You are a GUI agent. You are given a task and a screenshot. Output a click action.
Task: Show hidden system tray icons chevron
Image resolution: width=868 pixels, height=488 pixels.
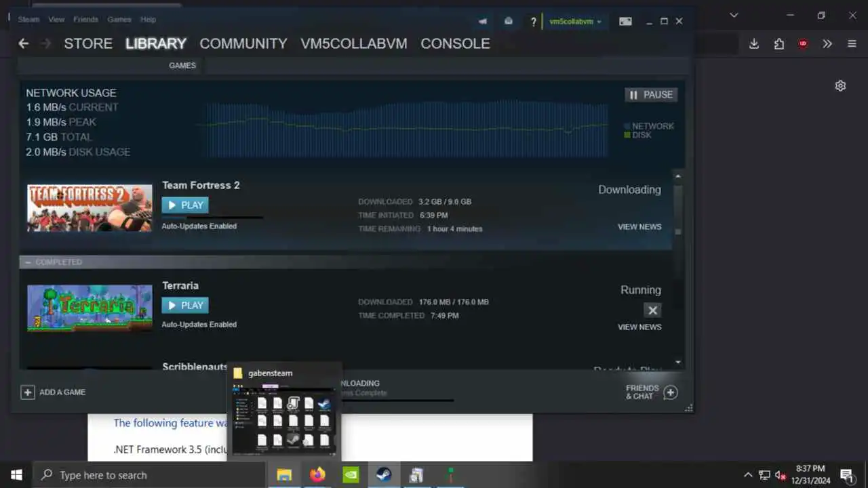(748, 475)
